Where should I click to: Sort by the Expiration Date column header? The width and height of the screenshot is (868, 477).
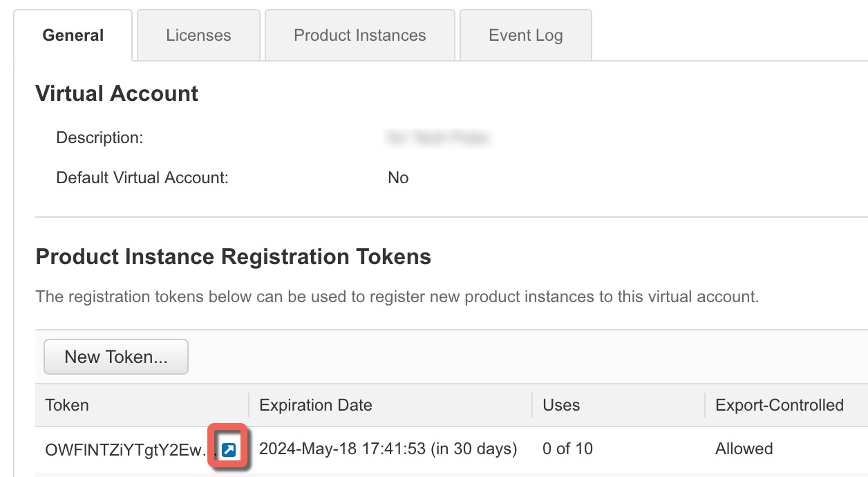pos(315,405)
